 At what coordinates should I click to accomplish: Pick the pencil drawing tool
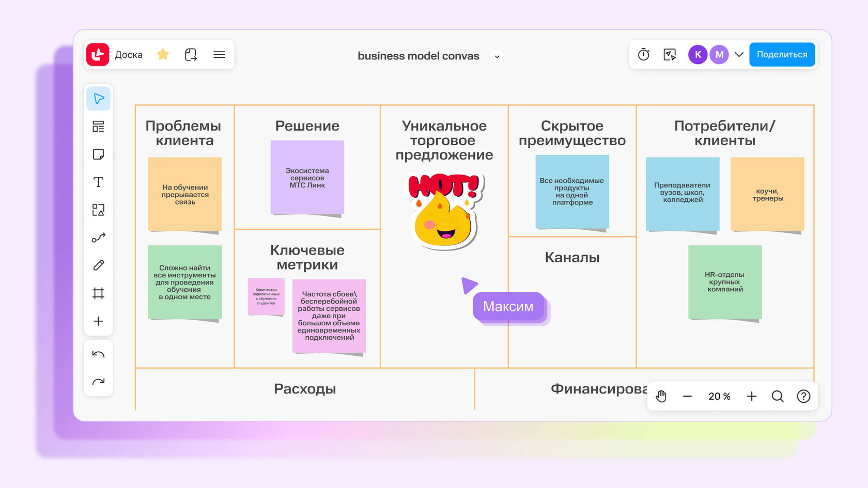(98, 265)
